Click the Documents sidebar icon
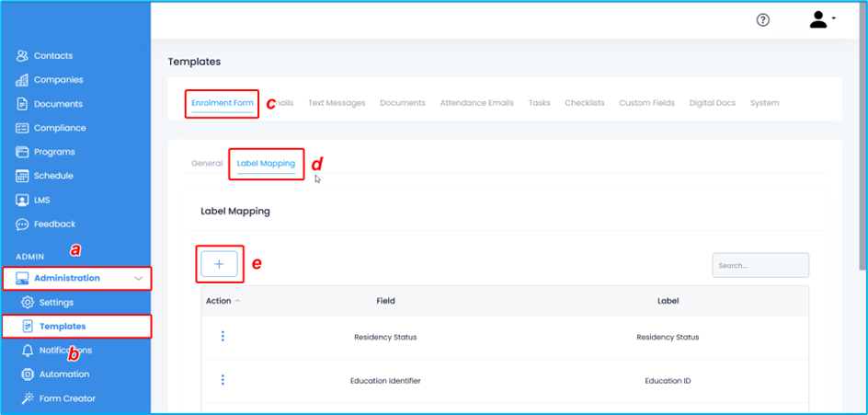This screenshot has height=415, width=868. (22, 104)
